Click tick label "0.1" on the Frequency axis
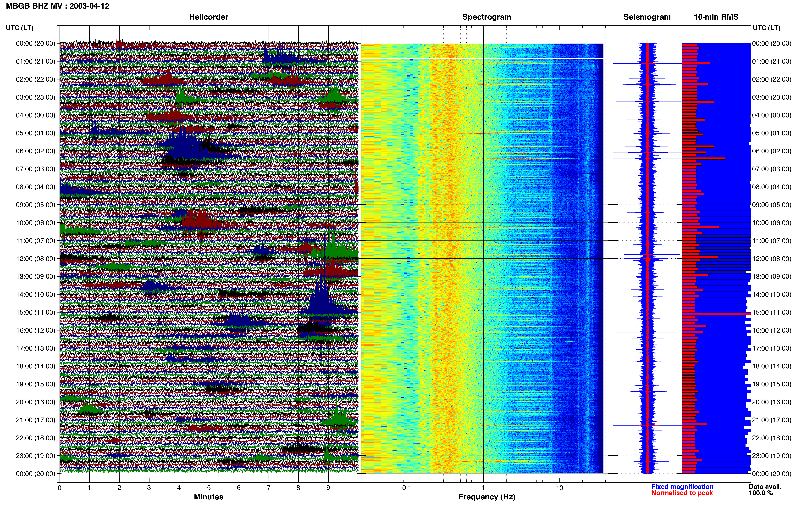812x508 pixels. tap(407, 488)
